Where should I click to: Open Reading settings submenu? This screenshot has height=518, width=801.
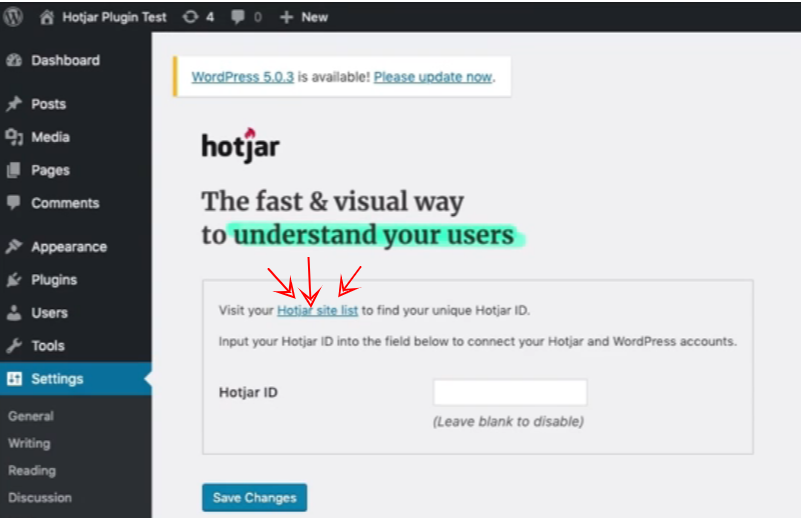[x=32, y=470]
